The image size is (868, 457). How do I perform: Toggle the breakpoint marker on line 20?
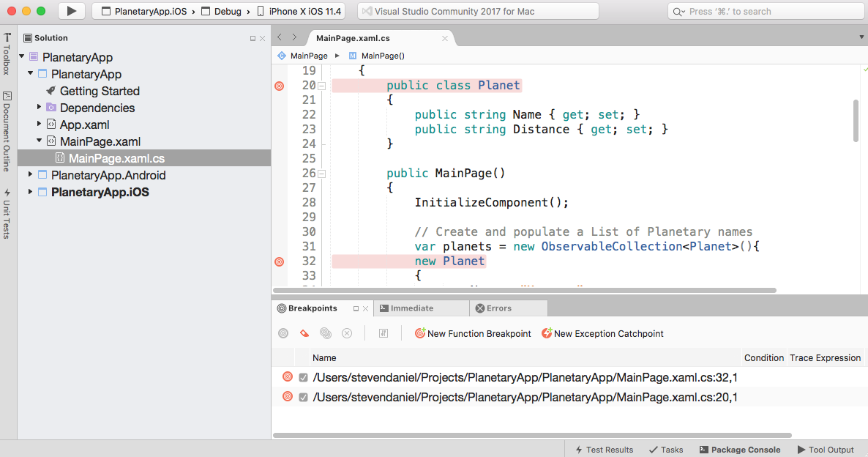pos(280,85)
